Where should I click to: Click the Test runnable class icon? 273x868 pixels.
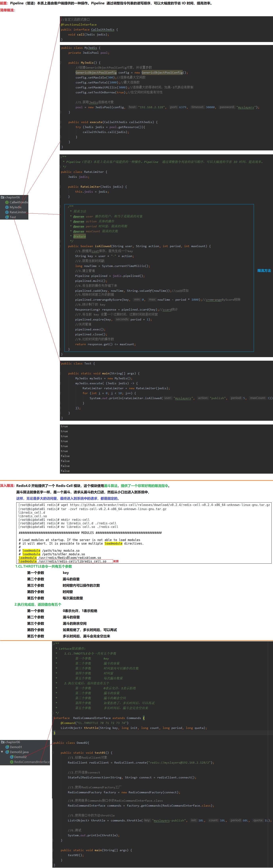(x=7, y=217)
